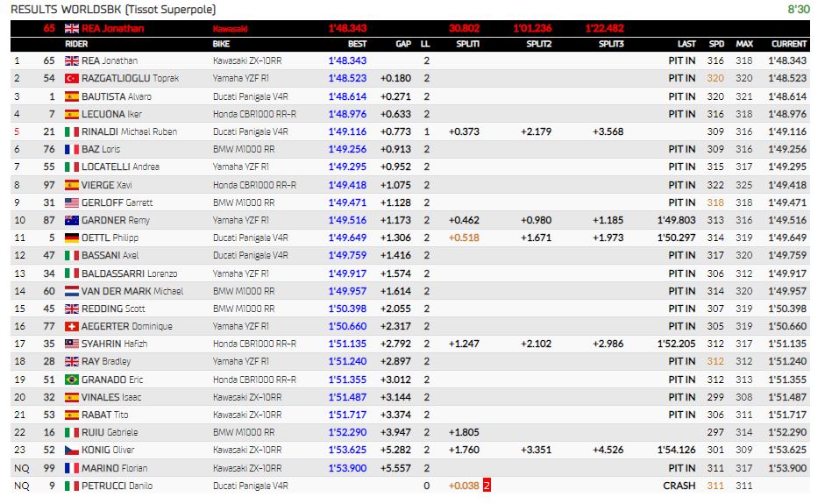
Task: Click the BEST column header
Action: click(x=357, y=44)
